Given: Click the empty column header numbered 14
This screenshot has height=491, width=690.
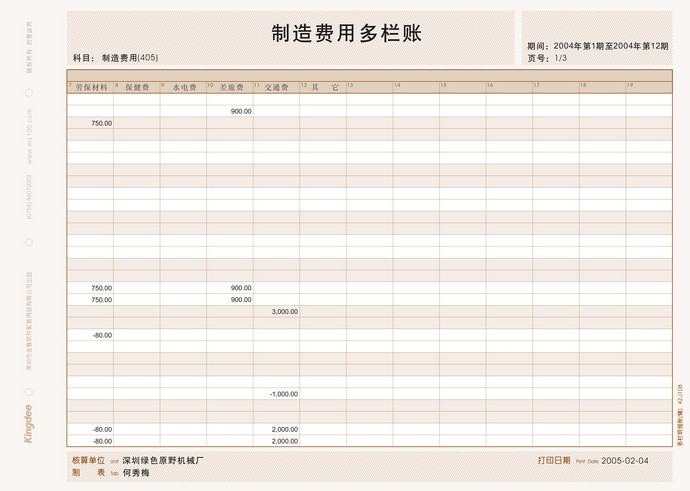Looking at the screenshot, I should coord(416,87).
